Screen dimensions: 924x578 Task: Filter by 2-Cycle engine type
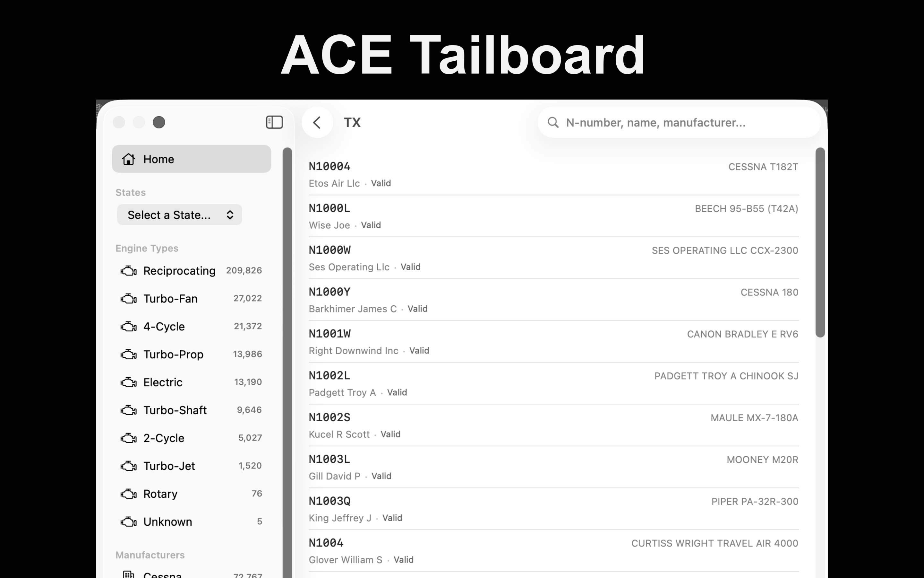[191, 438]
